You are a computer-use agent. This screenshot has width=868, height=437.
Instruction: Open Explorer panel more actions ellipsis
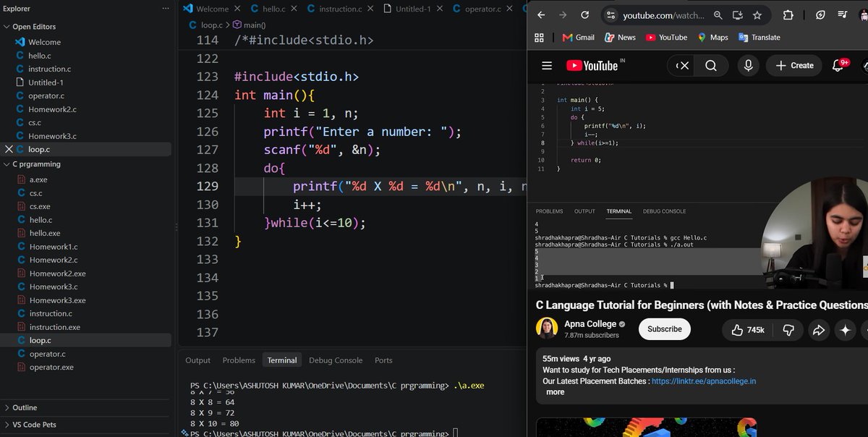click(166, 9)
